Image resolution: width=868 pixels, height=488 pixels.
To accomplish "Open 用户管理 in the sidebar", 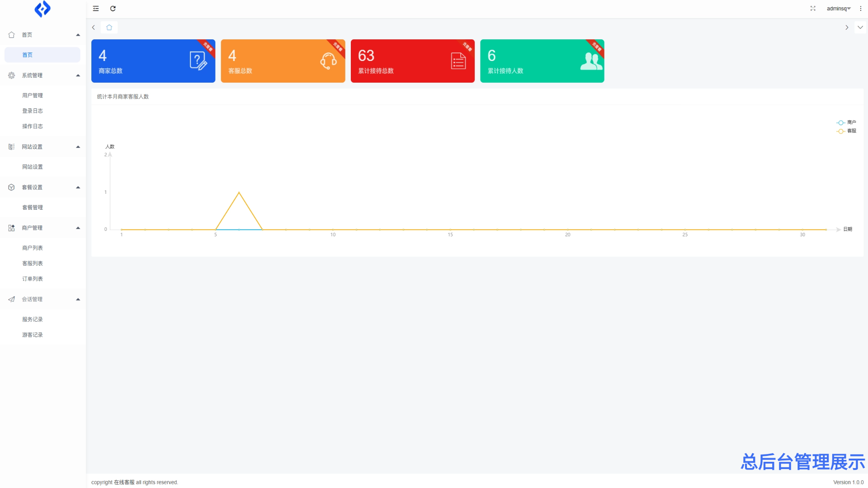I will pyautogui.click(x=33, y=95).
